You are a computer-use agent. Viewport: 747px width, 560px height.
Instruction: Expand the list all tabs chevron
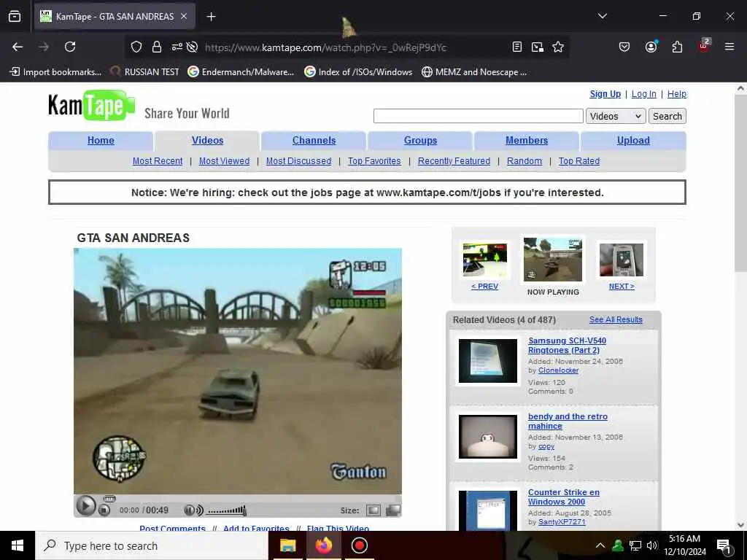click(603, 16)
